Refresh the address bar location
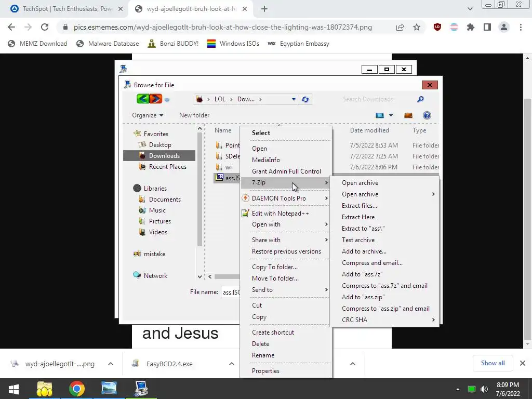This screenshot has width=532, height=399. click(x=305, y=99)
